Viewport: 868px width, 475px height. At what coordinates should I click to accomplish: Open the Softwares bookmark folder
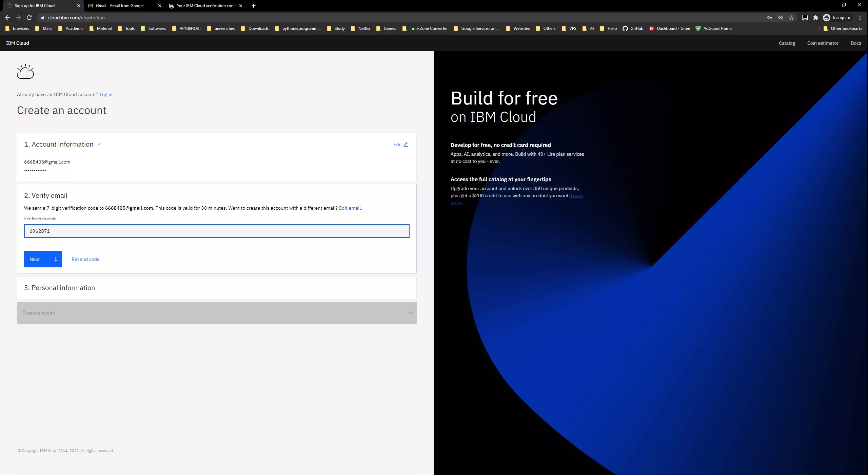(x=154, y=28)
